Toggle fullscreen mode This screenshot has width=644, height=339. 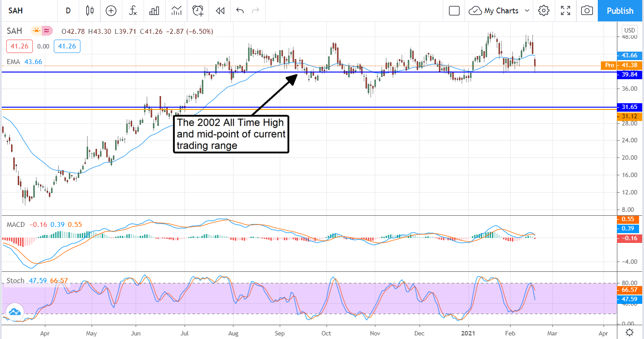(x=565, y=11)
